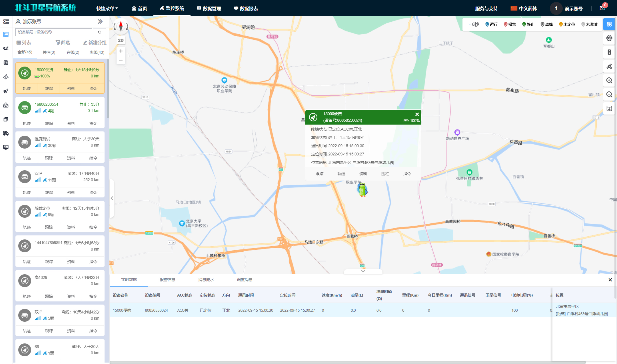Toggle the 未定位 status filter
Viewport: 617px width, 364px height.
[x=567, y=24]
